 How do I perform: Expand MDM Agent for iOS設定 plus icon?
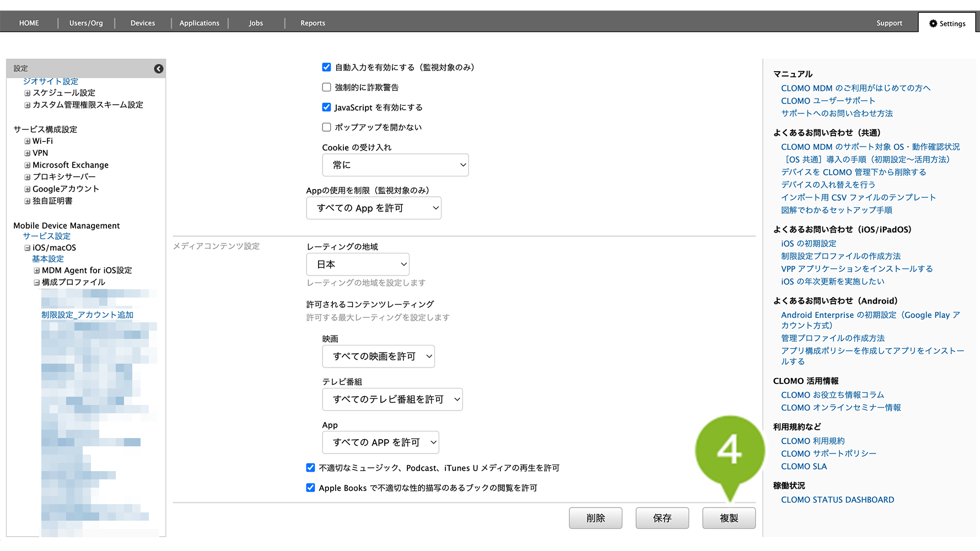(x=36, y=271)
